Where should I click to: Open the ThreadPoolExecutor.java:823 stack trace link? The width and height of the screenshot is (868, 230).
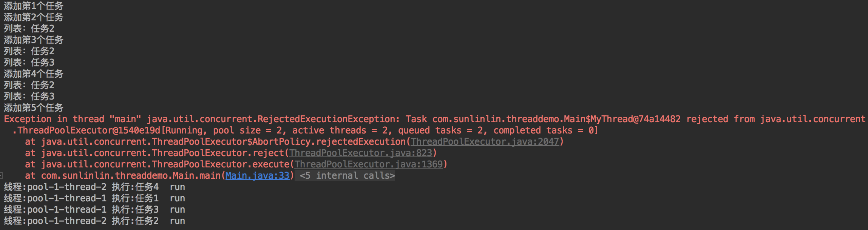(360, 153)
